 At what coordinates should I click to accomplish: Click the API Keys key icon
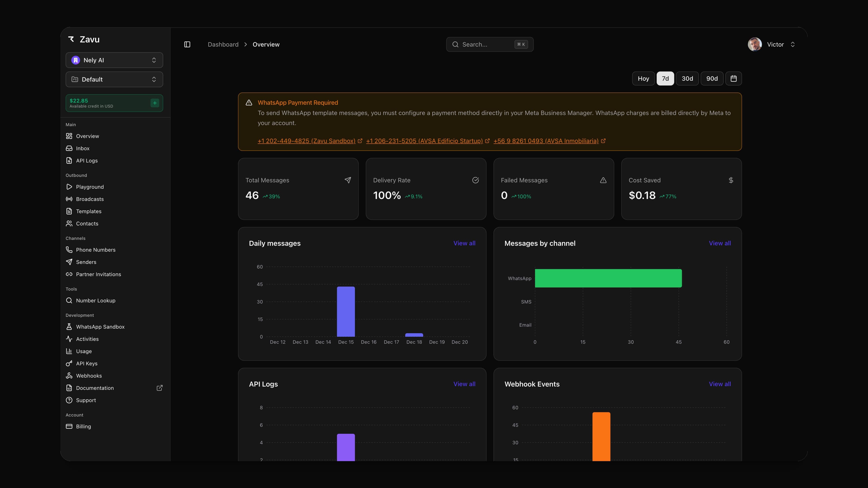(69, 363)
